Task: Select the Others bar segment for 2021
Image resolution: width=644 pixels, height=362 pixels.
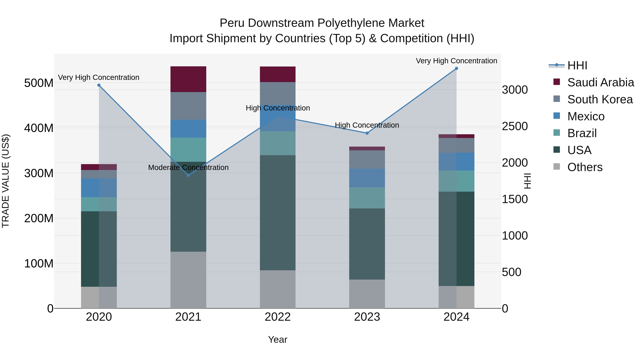Action: tap(189, 280)
